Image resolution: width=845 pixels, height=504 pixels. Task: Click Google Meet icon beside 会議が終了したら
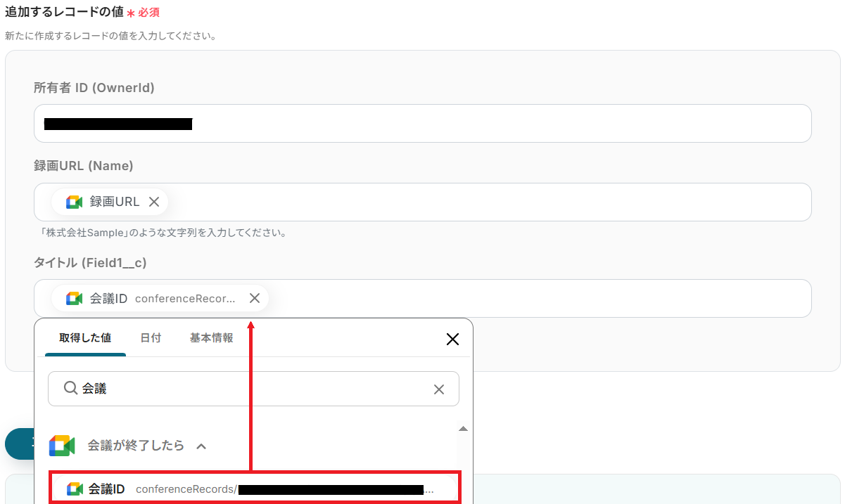[x=62, y=446]
